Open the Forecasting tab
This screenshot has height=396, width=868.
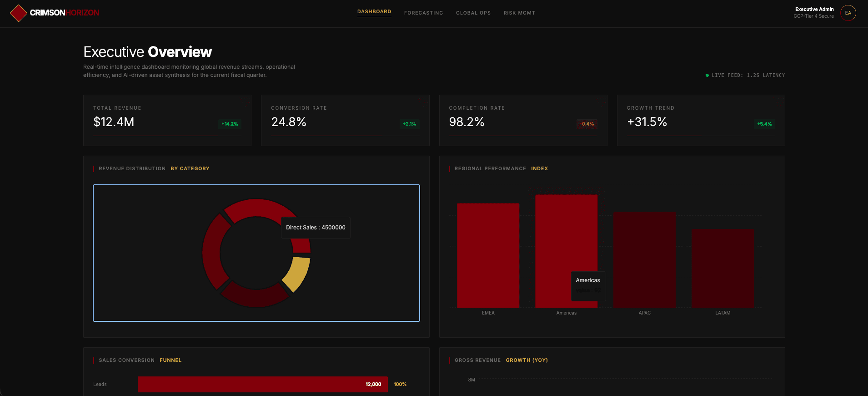click(423, 13)
